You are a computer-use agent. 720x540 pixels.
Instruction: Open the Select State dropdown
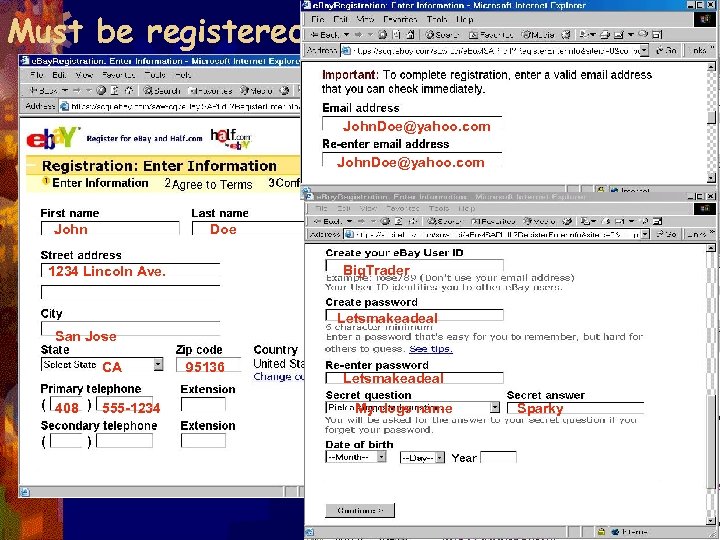tap(102, 365)
